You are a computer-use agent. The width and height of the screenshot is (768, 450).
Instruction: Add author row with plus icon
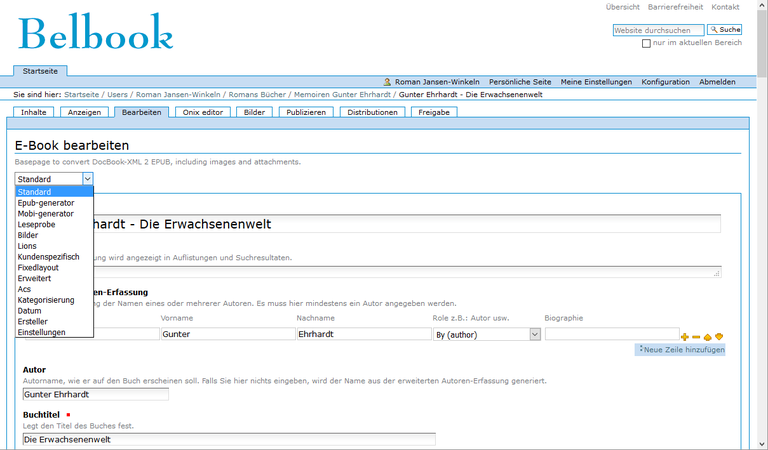pos(685,336)
